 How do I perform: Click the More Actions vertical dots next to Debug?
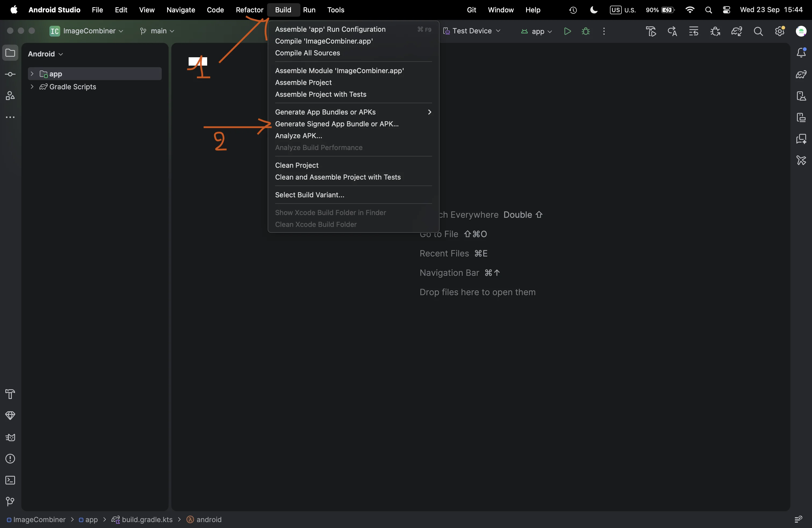pos(604,31)
